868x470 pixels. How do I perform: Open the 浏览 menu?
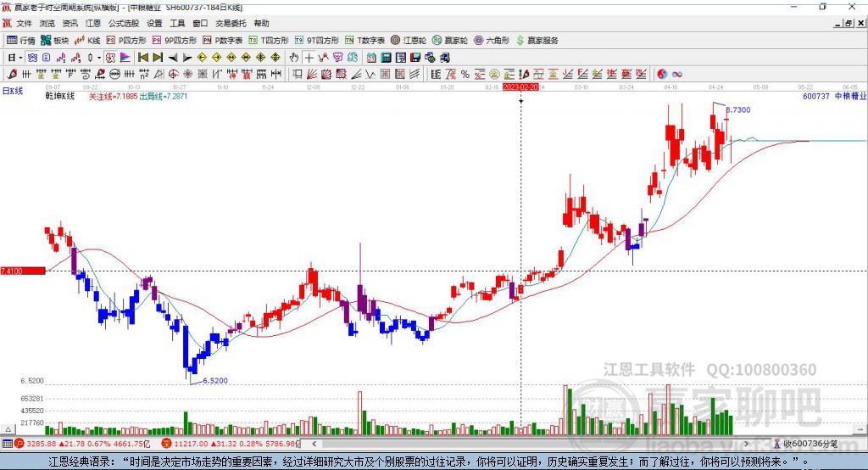(47, 23)
